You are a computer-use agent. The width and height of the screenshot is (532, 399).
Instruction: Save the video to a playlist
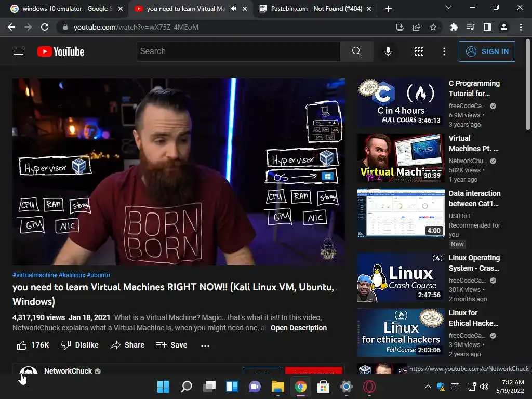(x=171, y=345)
